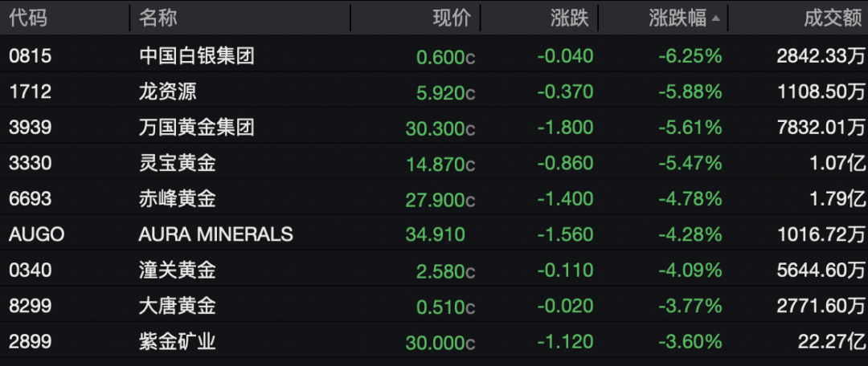Open 紫金矿业 stock row

[x=178, y=342]
